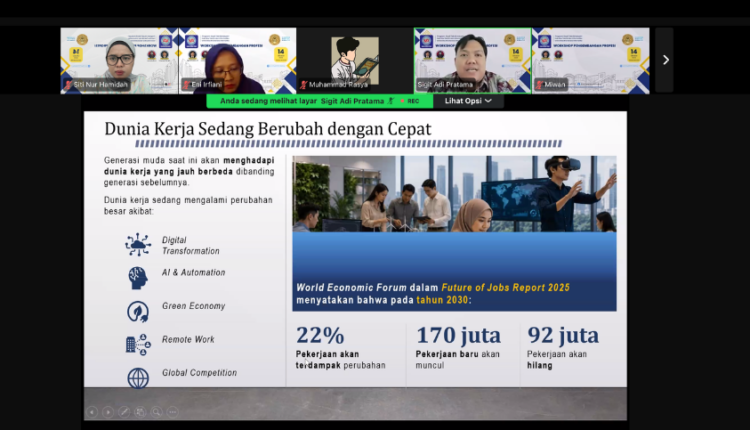
Task: Click Miwan's muted microphone icon
Action: (540, 85)
